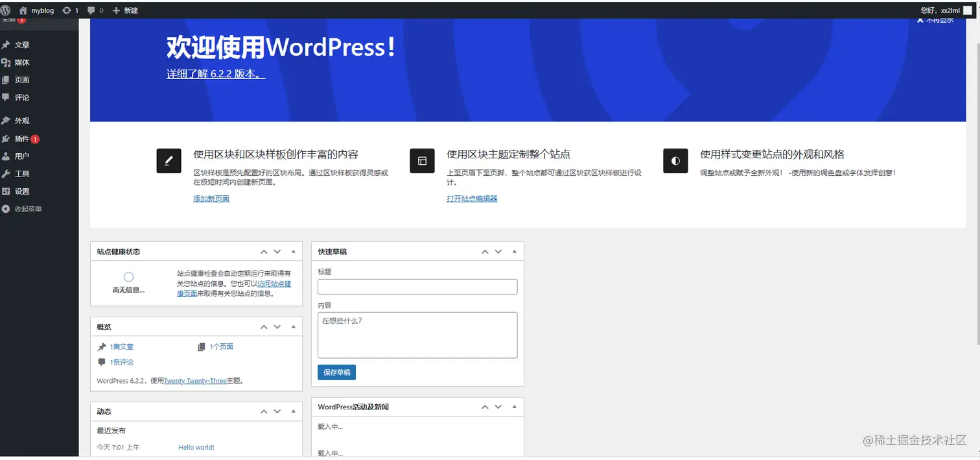Viewport: 980px width, 460px height.
Task: Click the 工具 wrench icon
Action: pos(6,174)
